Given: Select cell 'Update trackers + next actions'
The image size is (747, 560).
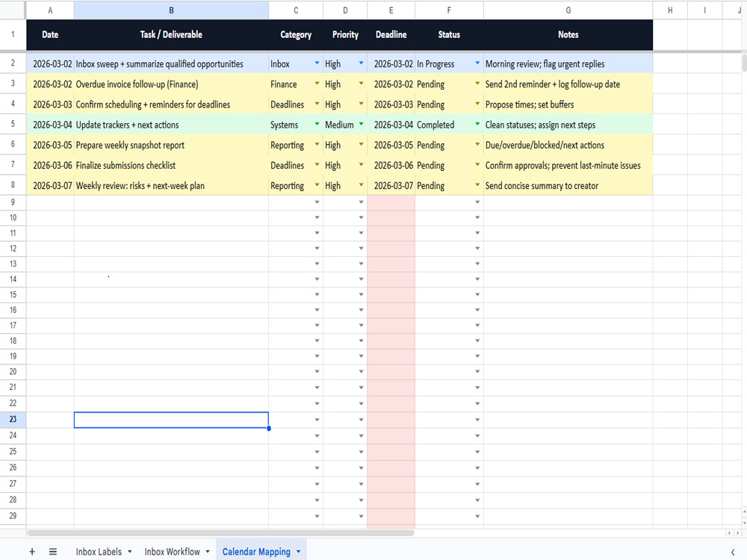Looking at the screenshot, I should (x=171, y=124).
